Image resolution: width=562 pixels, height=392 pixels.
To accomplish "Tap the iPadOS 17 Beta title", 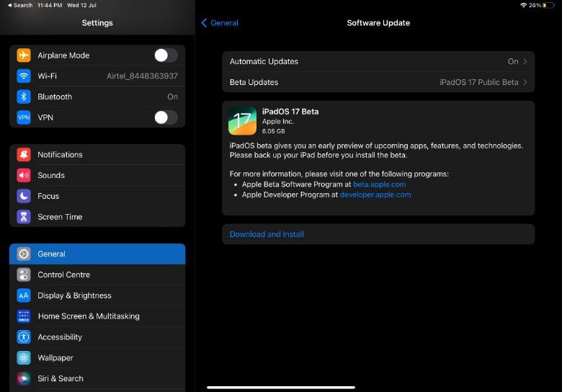I will [x=290, y=112].
